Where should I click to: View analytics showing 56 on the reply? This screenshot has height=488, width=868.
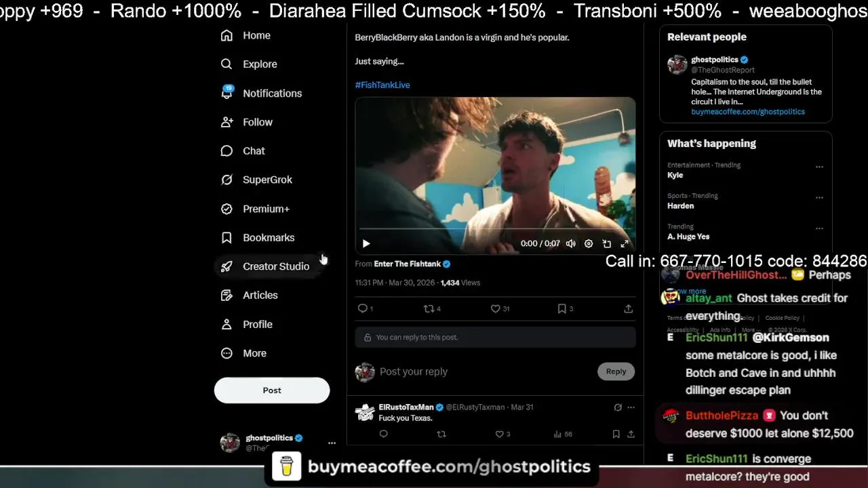pos(564,434)
